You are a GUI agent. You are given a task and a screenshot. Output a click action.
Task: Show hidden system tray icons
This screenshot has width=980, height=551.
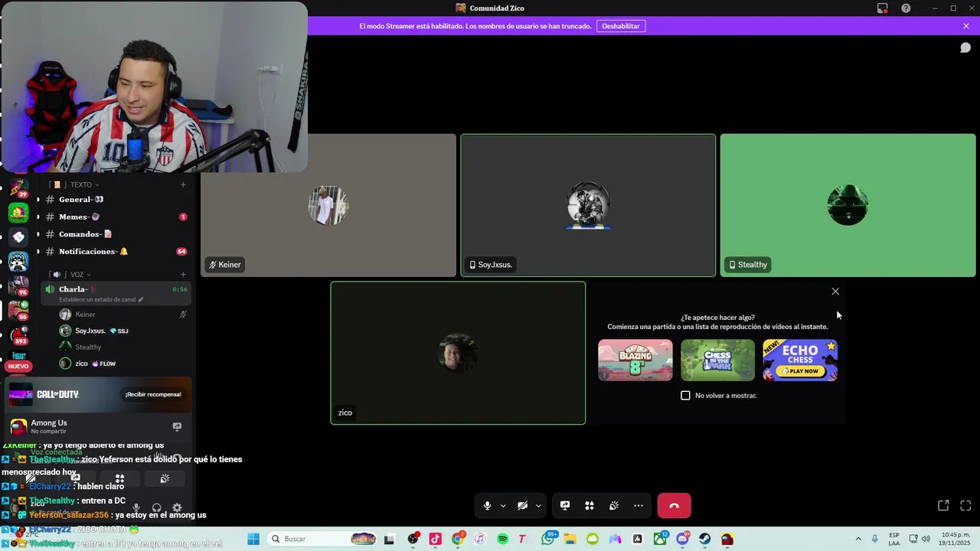[x=857, y=539]
